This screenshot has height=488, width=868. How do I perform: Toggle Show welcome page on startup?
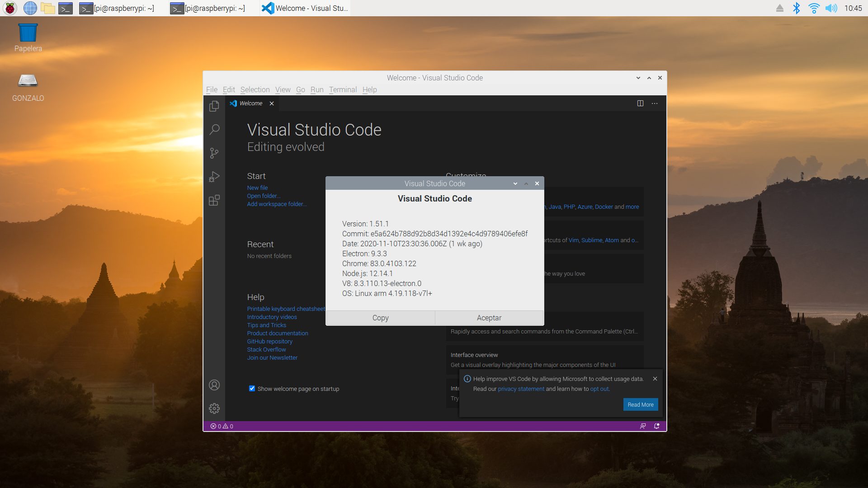tap(252, 389)
